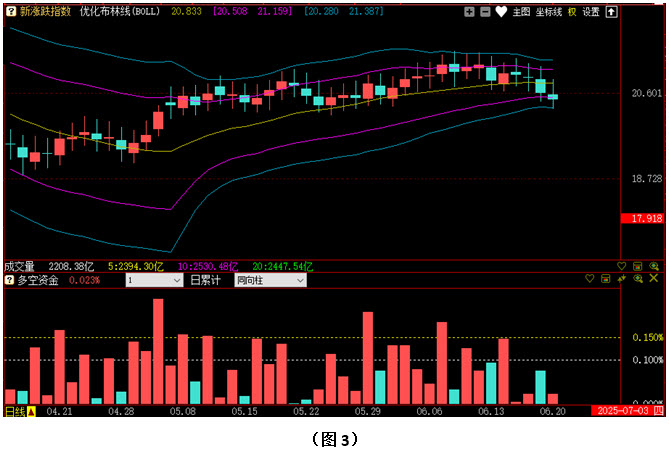Open the 设置 settings button

click(x=591, y=12)
